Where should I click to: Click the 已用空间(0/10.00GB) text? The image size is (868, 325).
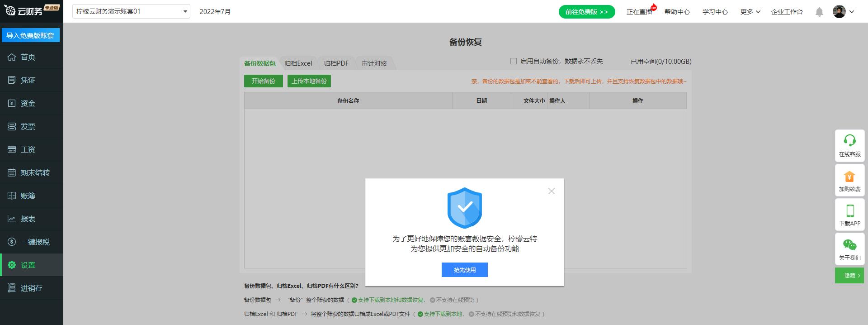point(661,61)
